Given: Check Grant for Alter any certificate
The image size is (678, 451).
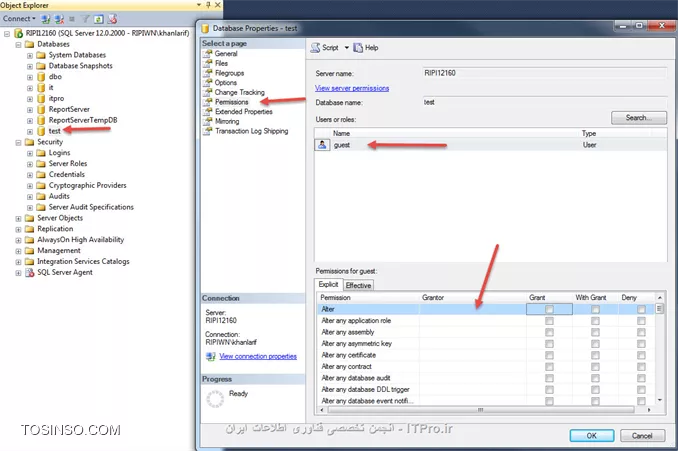Looking at the screenshot, I should click(549, 355).
